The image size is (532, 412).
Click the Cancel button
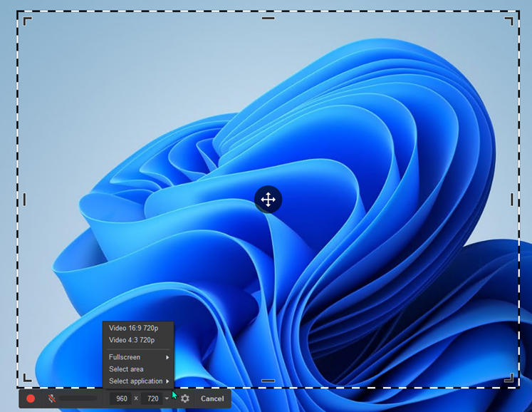(212, 398)
